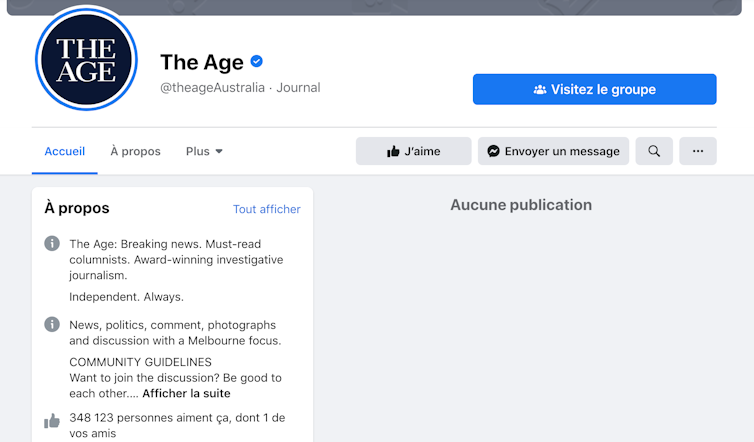The width and height of the screenshot is (754, 442).
Task: Click Tout afficher link
Action: point(267,209)
